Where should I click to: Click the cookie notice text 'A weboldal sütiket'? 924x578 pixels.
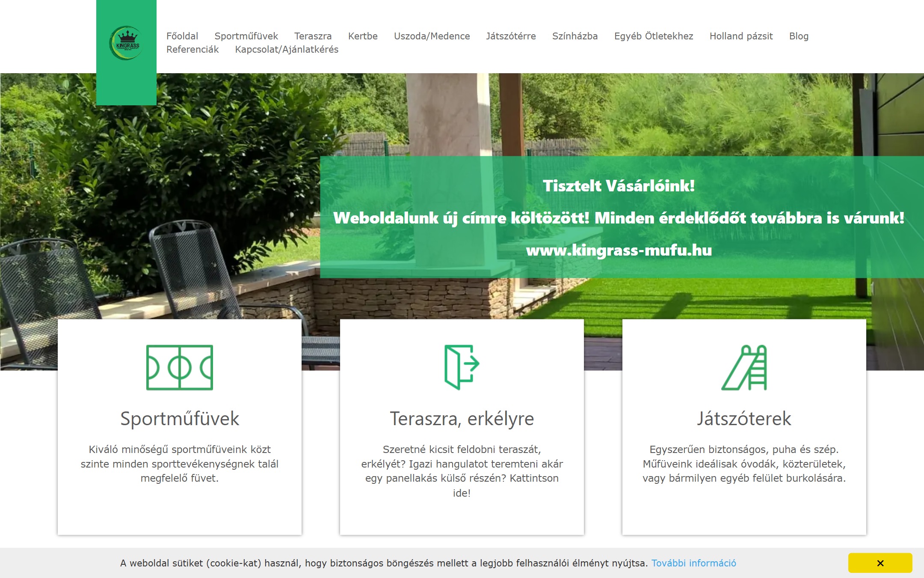point(385,563)
